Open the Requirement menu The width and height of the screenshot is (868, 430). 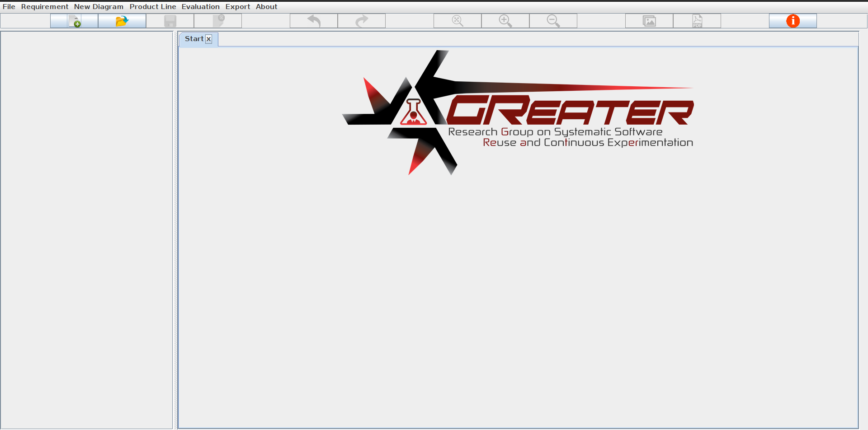click(45, 6)
